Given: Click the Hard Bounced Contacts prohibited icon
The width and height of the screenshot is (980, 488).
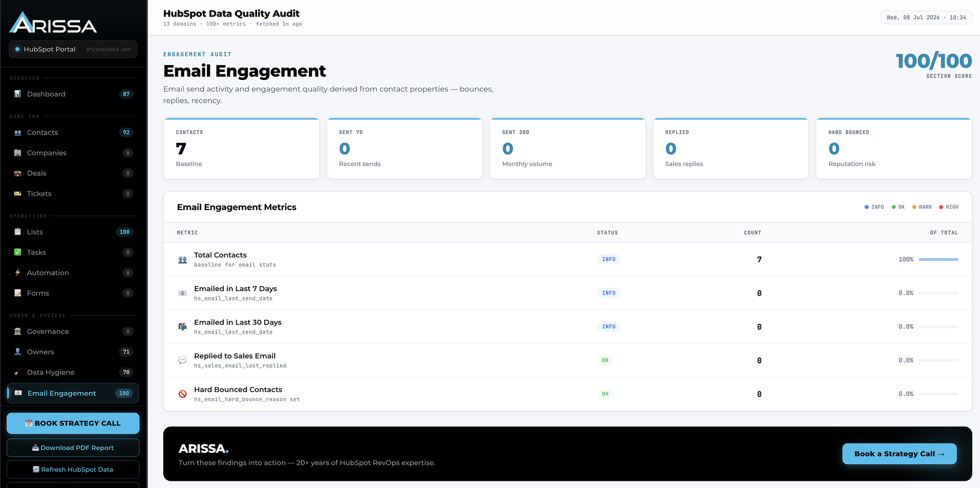Looking at the screenshot, I should (x=183, y=394).
